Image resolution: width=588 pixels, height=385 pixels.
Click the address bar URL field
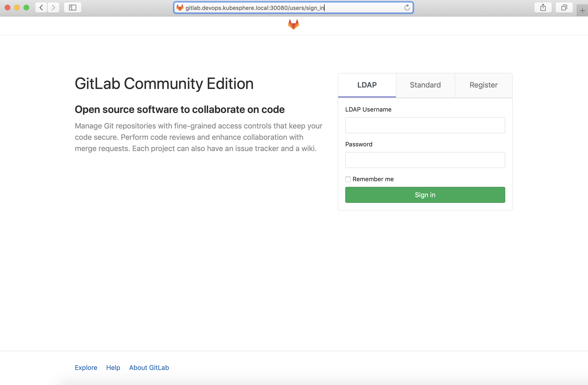293,8
